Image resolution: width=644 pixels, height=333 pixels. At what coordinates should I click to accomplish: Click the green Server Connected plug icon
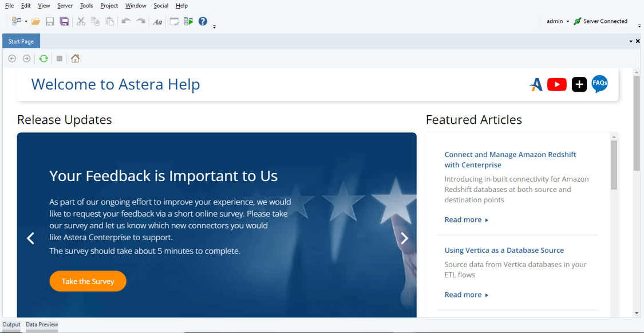tap(577, 21)
